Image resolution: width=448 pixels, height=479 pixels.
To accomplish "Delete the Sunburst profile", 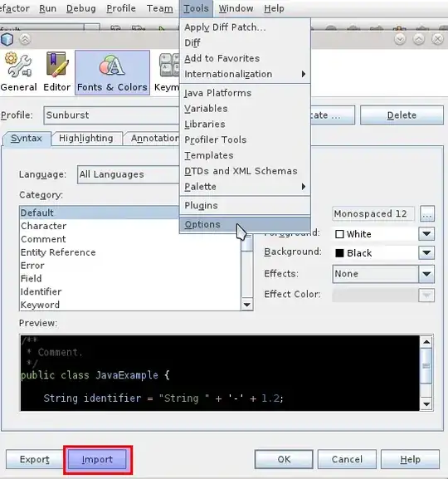I will tap(402, 115).
